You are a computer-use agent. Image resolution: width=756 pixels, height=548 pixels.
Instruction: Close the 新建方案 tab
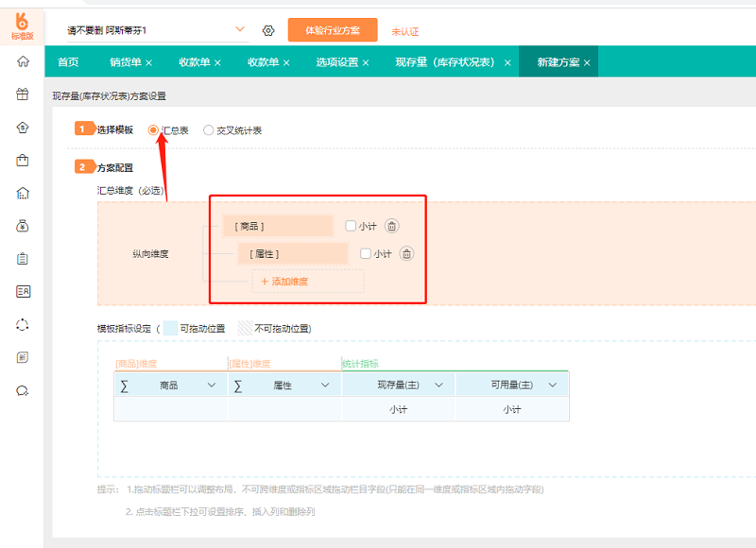(587, 62)
